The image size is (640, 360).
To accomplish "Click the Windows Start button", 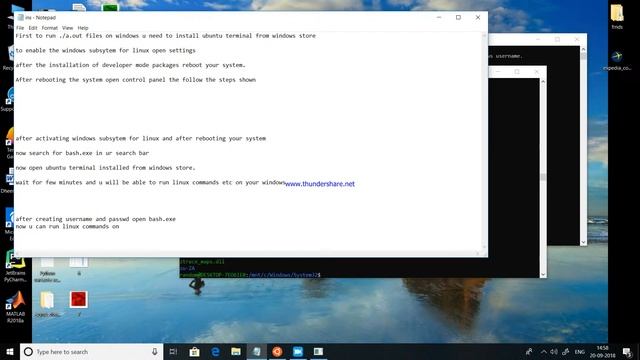I will [x=10, y=351].
